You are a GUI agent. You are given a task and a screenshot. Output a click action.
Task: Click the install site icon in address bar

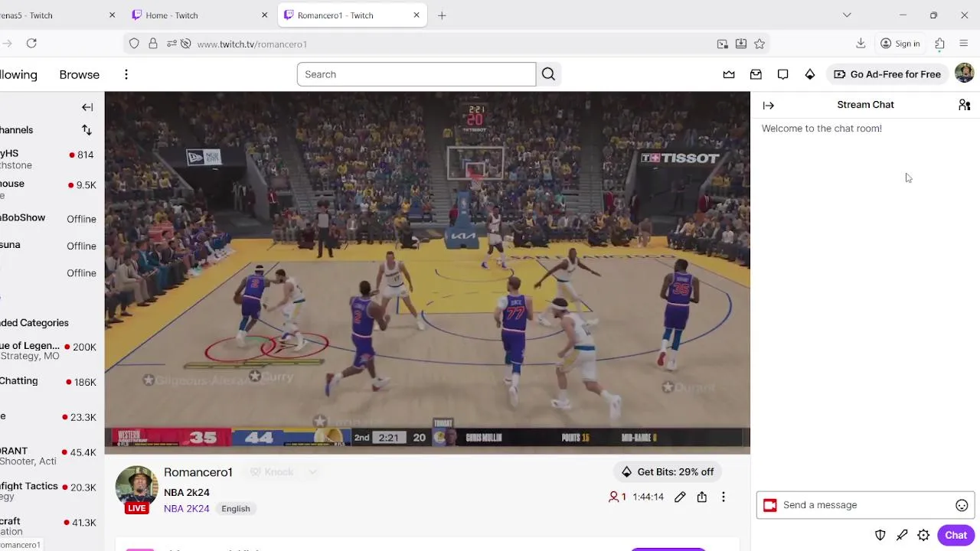click(741, 44)
